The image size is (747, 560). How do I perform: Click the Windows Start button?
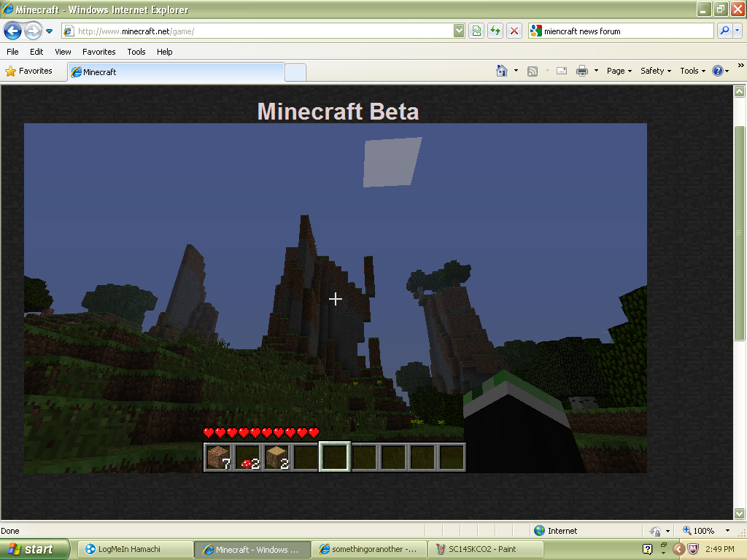(34, 550)
